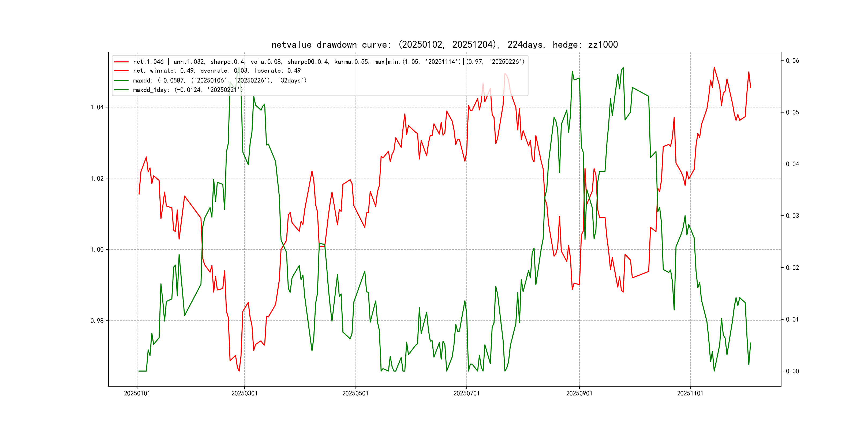Image resolution: width=868 pixels, height=434 pixels.
Task: Click the 20250101 x-axis tick label
Action: [137, 393]
